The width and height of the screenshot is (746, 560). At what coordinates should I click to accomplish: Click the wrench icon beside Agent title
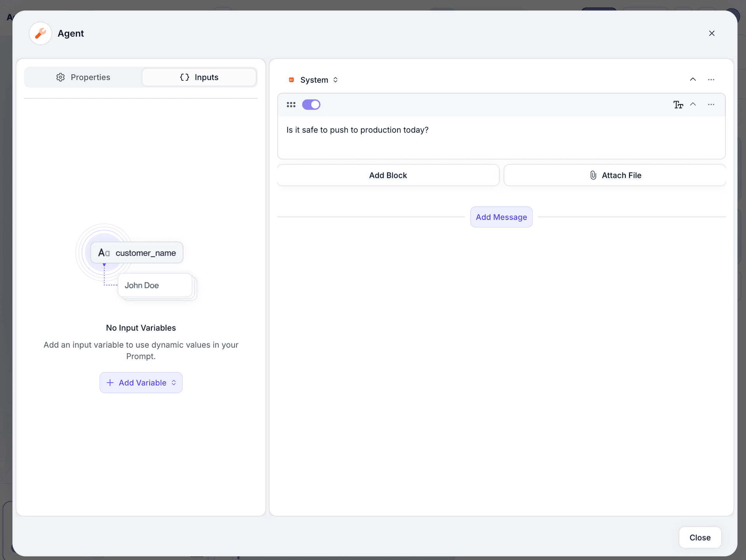pos(40,33)
